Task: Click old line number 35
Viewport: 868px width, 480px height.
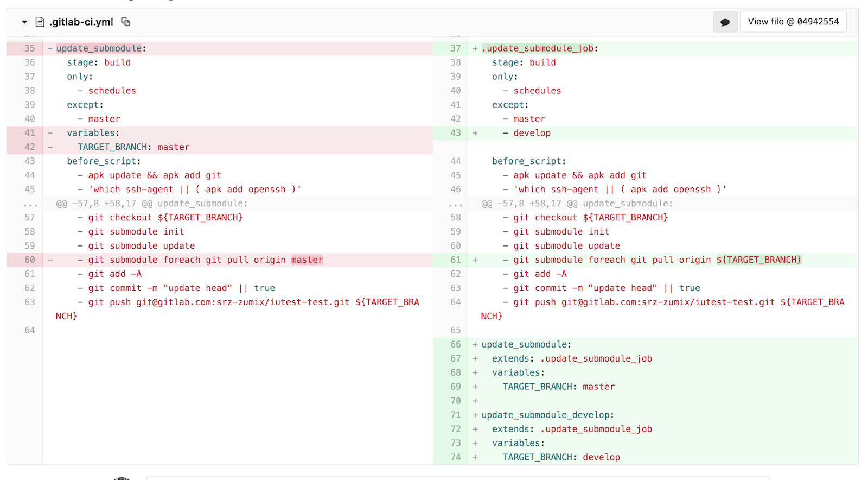Action: tap(30, 48)
